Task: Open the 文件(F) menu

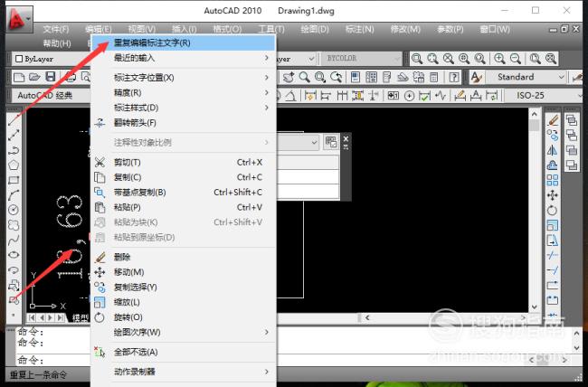Action: 56,29
